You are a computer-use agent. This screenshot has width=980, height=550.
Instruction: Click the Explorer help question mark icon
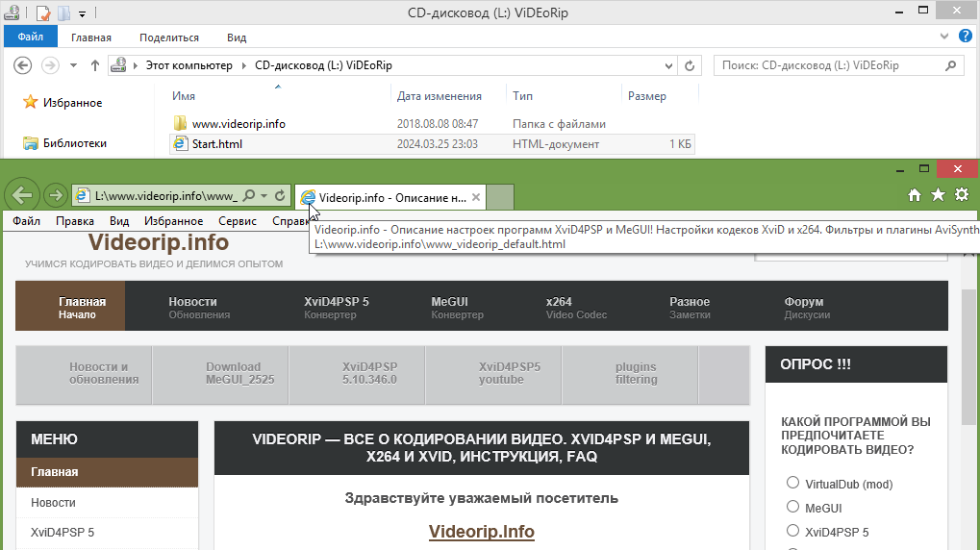(x=966, y=37)
